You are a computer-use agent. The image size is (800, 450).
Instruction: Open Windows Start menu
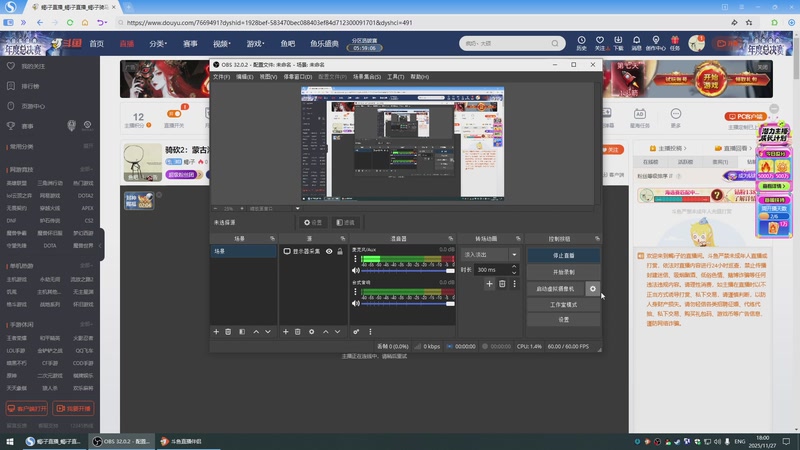pos(10,441)
